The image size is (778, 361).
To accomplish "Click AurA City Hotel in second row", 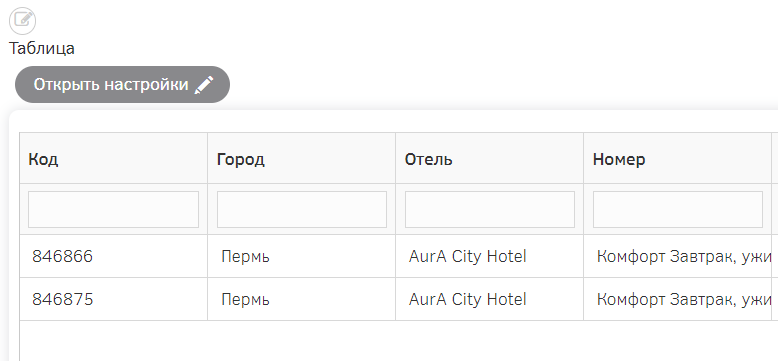I will [x=467, y=300].
